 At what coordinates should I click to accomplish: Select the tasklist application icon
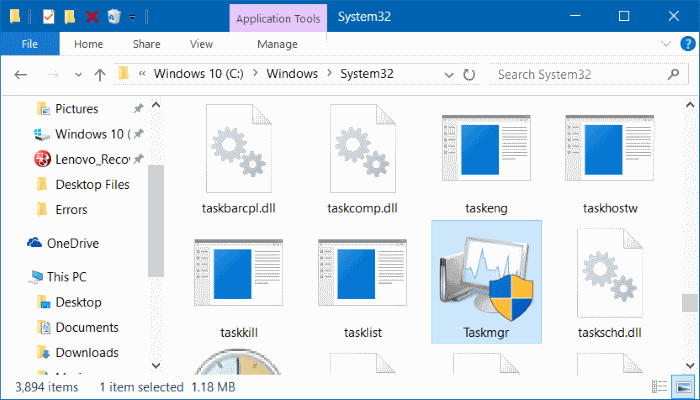(x=362, y=273)
